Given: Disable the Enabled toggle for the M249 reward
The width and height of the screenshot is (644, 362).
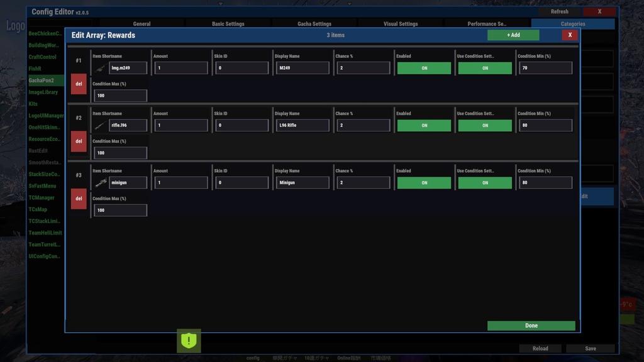Looking at the screenshot, I should pos(423,67).
